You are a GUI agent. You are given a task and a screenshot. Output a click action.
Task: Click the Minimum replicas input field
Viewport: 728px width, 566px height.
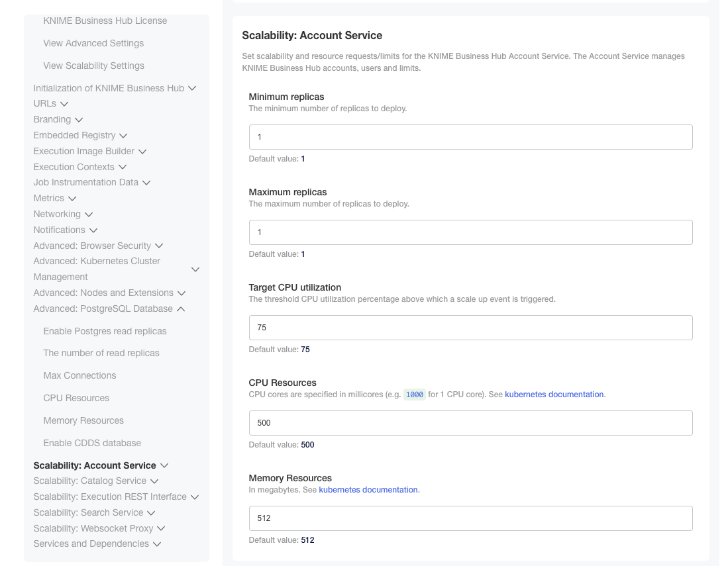470,137
